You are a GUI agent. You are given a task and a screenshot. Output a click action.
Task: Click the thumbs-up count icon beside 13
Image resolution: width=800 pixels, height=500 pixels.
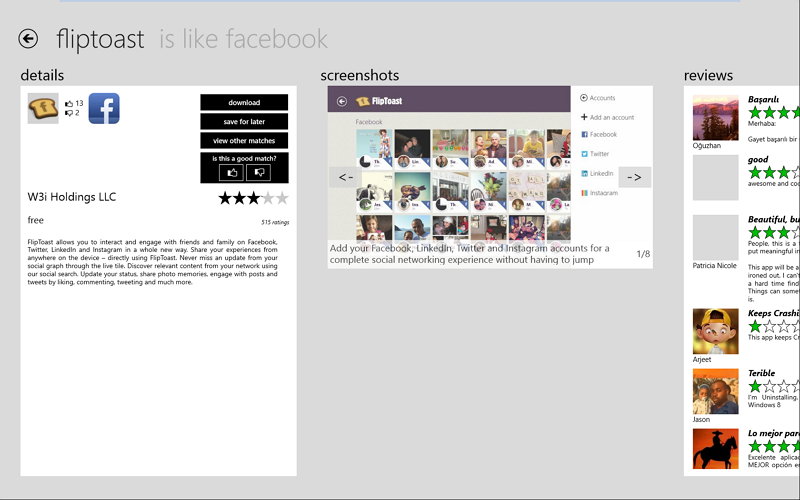point(69,104)
